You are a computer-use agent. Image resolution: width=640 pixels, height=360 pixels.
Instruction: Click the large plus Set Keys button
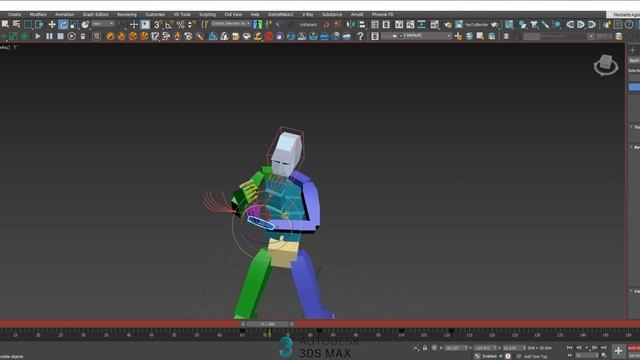(x=618, y=351)
